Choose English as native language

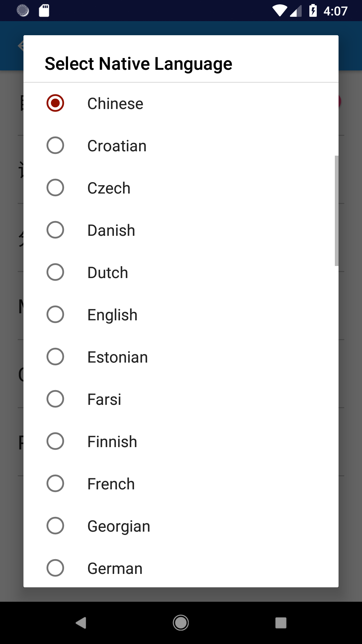[x=181, y=315]
